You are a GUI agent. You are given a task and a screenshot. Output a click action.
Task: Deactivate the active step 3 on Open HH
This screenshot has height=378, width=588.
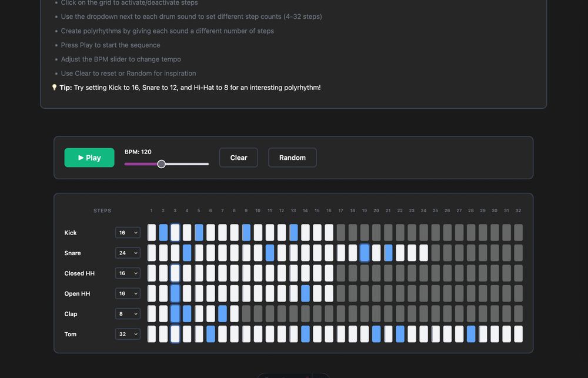click(175, 293)
